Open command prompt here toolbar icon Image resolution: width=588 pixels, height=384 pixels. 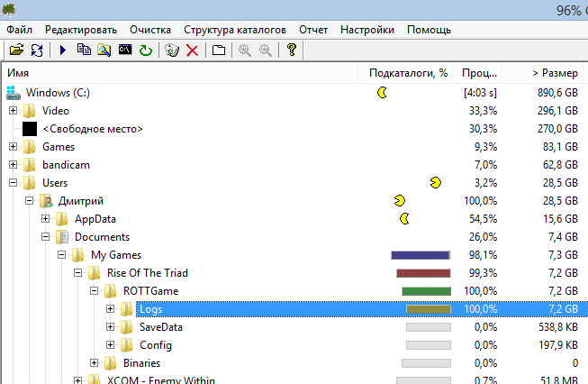click(x=125, y=50)
